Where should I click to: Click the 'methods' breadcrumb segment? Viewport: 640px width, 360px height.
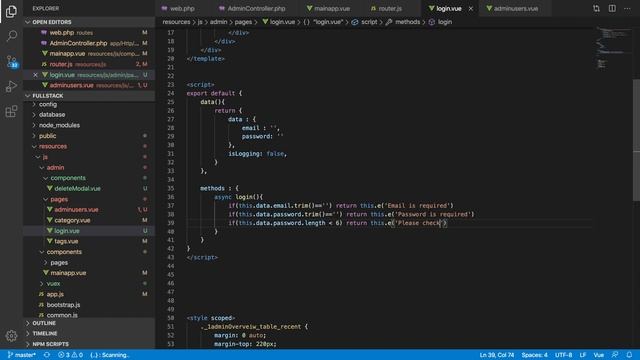pos(407,22)
